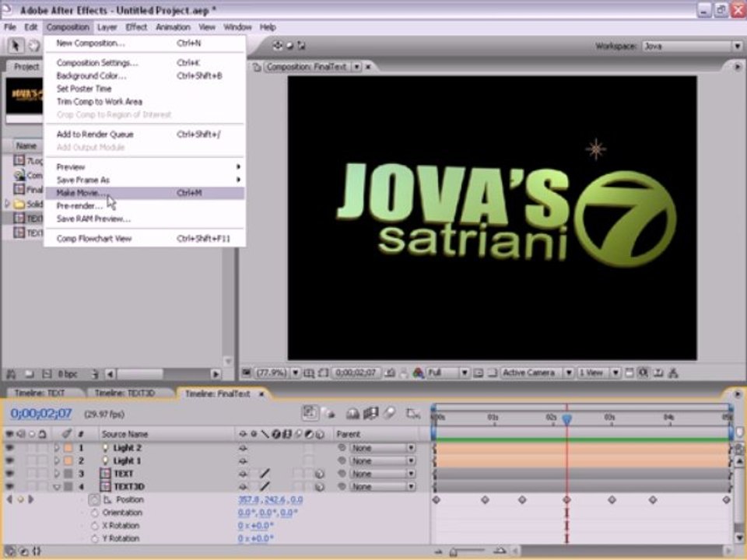Toggle the Shy layers hide icon
This screenshot has width=747, height=560.
(x=352, y=413)
